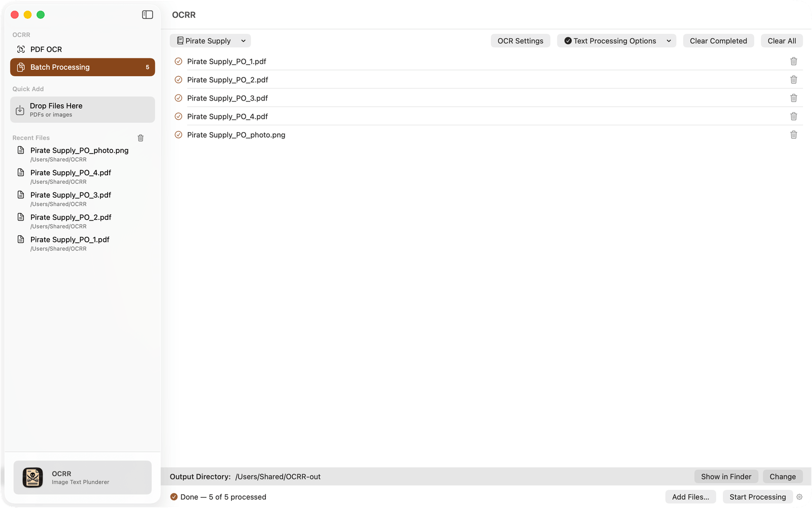Clear recent files with trash icon
The image size is (812, 508).
tap(141, 138)
